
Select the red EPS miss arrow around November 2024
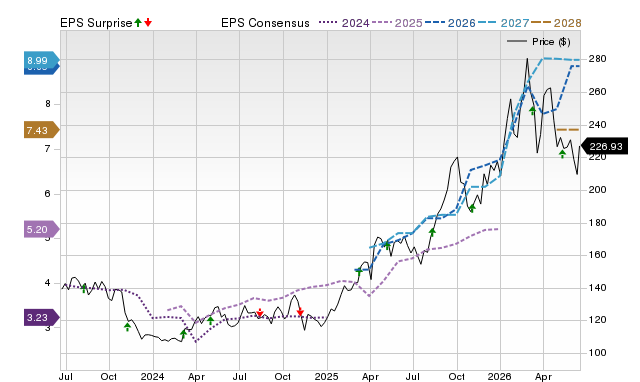coord(300,312)
